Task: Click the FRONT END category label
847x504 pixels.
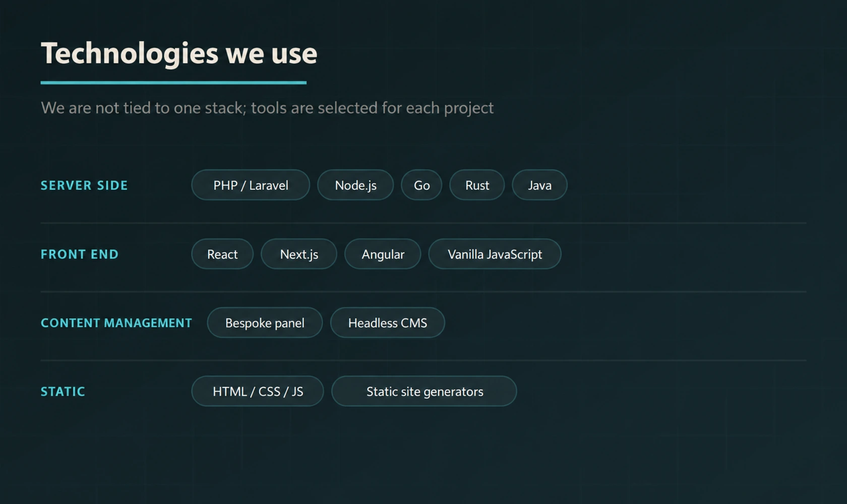Action: [x=80, y=254]
